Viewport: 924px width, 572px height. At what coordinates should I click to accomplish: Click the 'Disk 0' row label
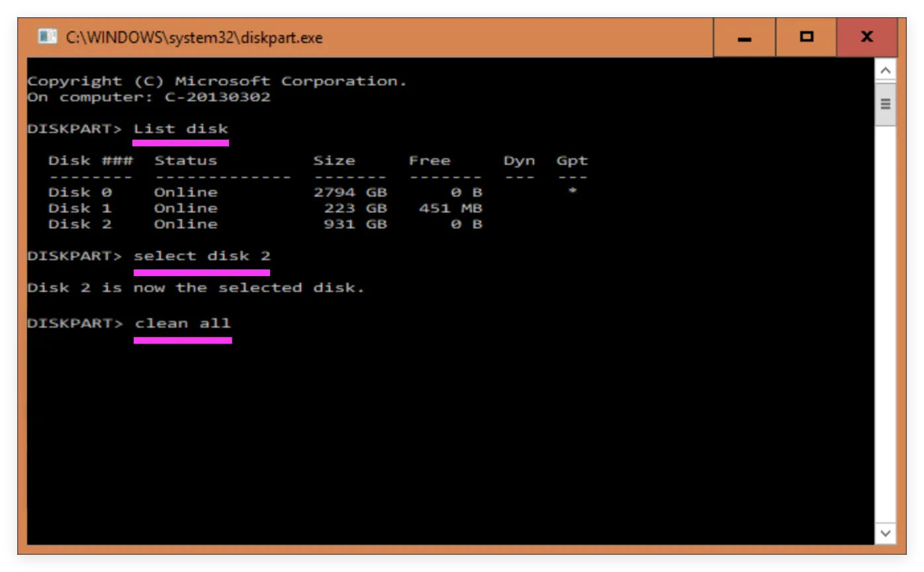point(80,192)
